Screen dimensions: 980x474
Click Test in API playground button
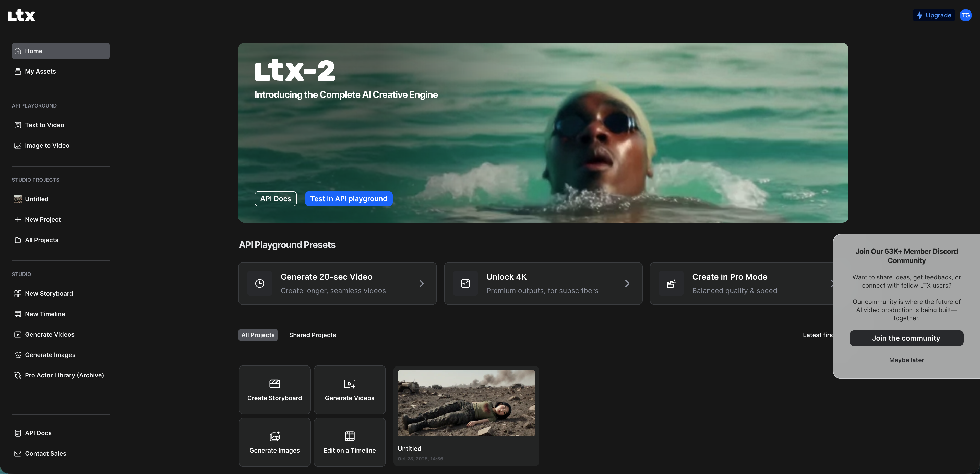349,199
